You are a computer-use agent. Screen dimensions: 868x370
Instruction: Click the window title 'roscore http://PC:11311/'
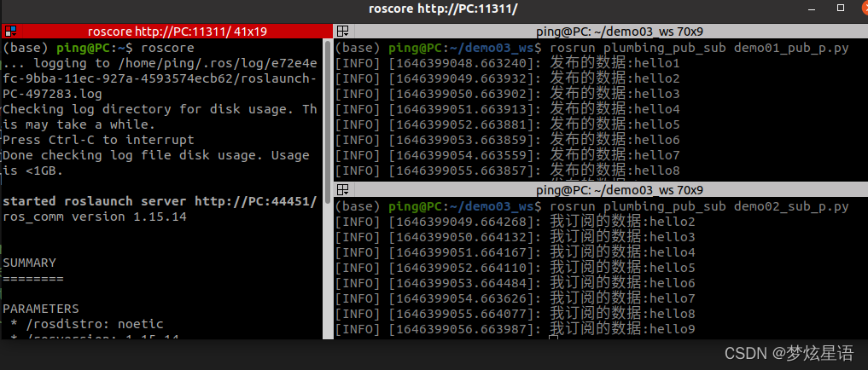(443, 9)
